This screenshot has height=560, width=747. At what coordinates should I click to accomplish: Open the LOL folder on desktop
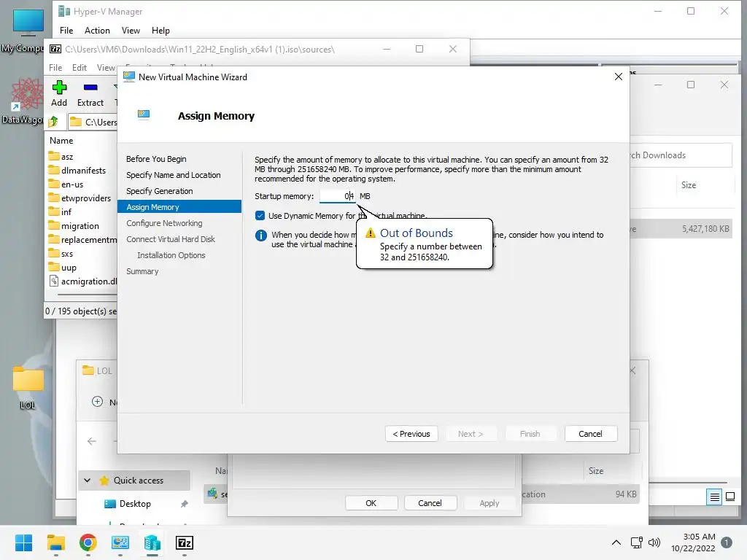click(x=28, y=386)
